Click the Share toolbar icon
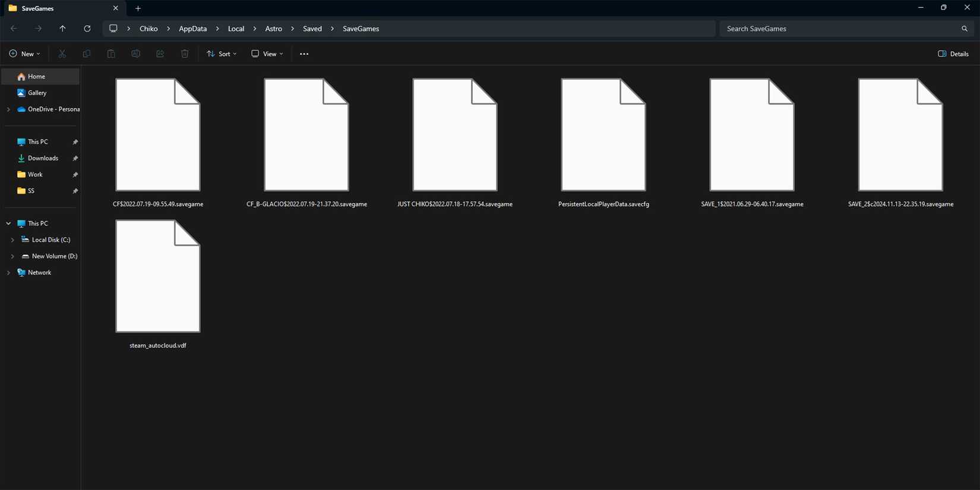This screenshot has height=490, width=980. (x=160, y=53)
